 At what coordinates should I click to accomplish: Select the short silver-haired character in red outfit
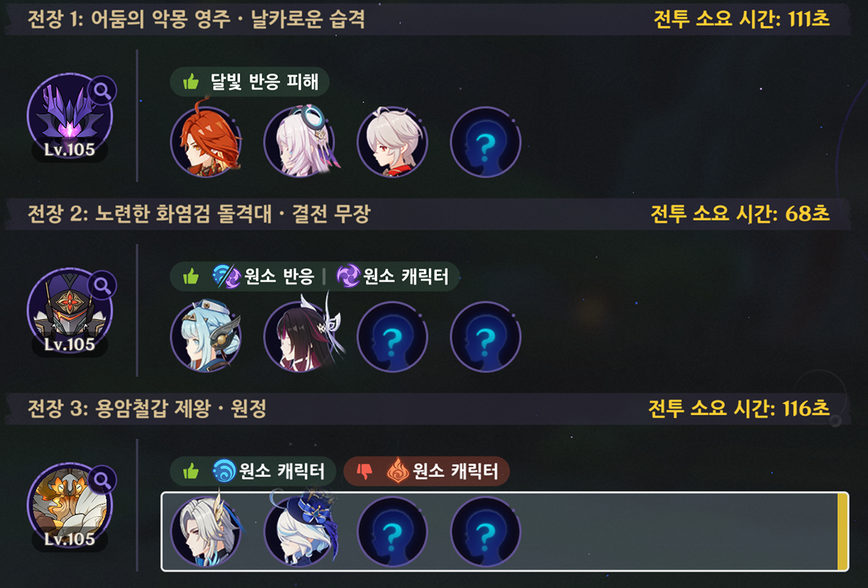[392, 142]
